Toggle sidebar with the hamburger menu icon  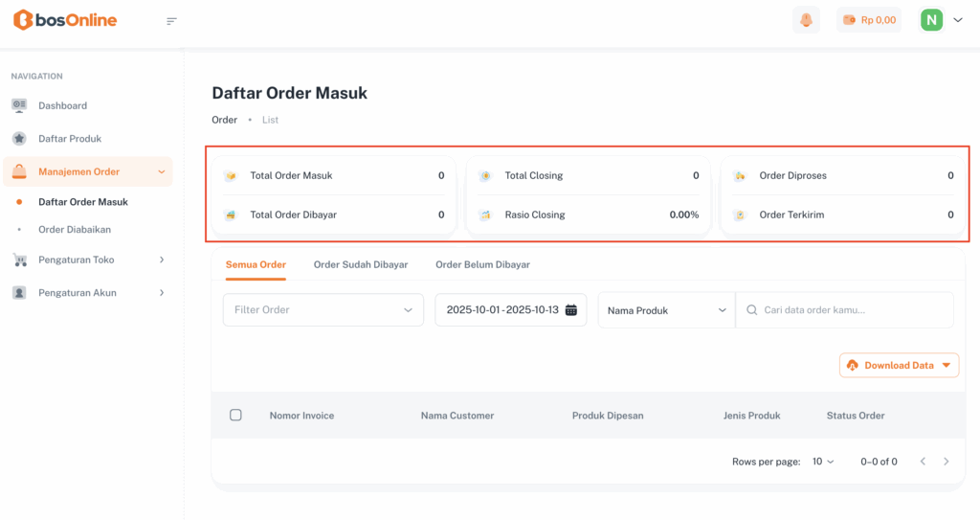[171, 21]
